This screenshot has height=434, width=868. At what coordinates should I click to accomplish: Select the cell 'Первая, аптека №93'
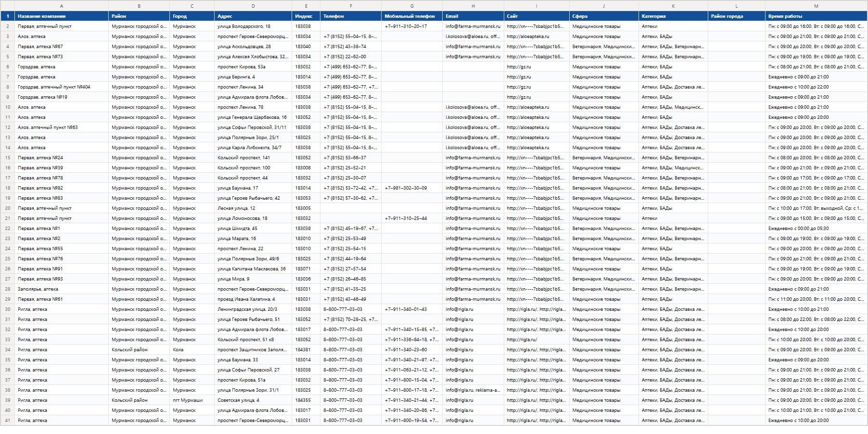[62, 279]
